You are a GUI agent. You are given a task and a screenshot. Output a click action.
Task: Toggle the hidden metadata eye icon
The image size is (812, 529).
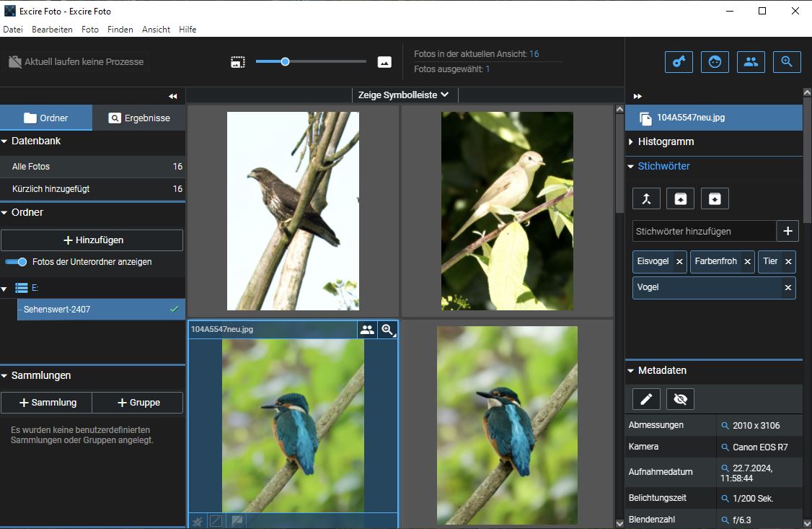tap(681, 399)
